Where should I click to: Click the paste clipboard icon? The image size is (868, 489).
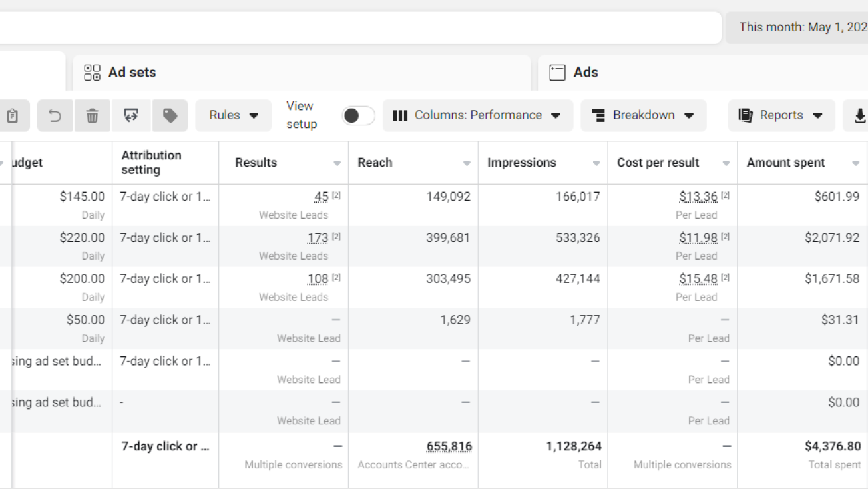pos(12,116)
